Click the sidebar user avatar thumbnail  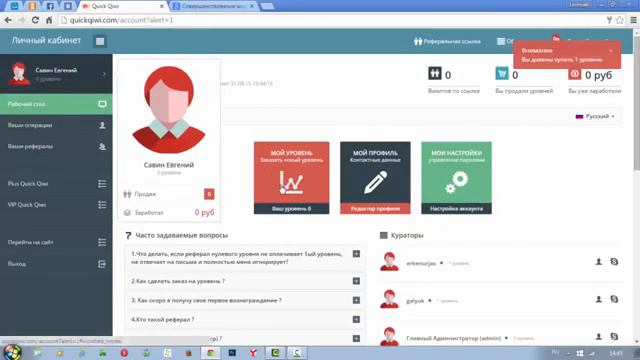click(19, 73)
